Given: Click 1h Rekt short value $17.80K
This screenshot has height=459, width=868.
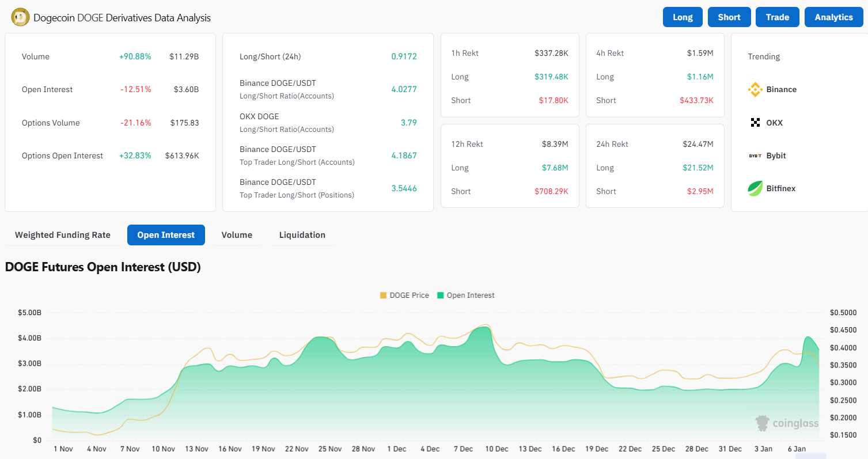Looking at the screenshot, I should tap(554, 100).
